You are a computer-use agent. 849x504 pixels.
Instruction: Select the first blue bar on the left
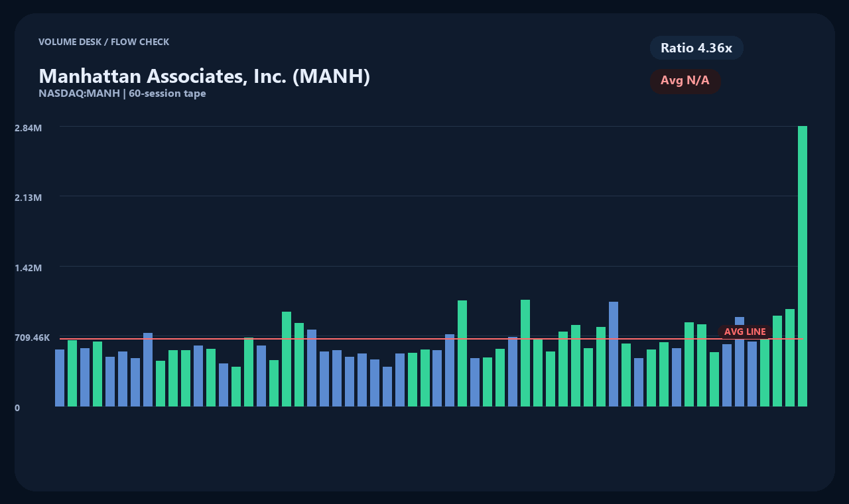point(60,378)
